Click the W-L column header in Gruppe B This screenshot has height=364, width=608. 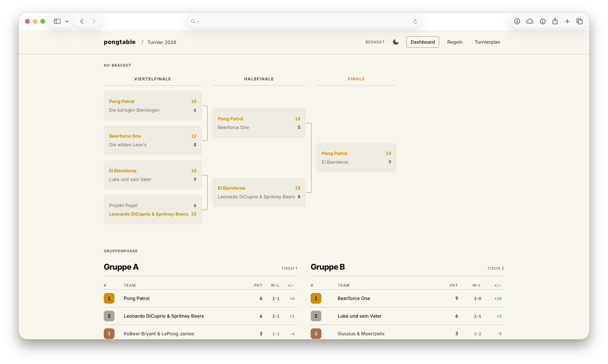(476, 285)
